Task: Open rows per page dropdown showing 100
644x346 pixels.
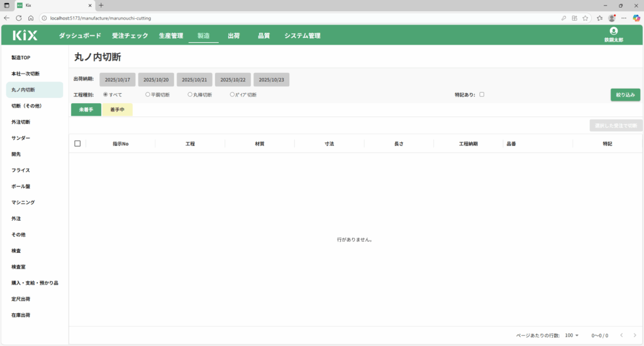Action: pos(572,335)
